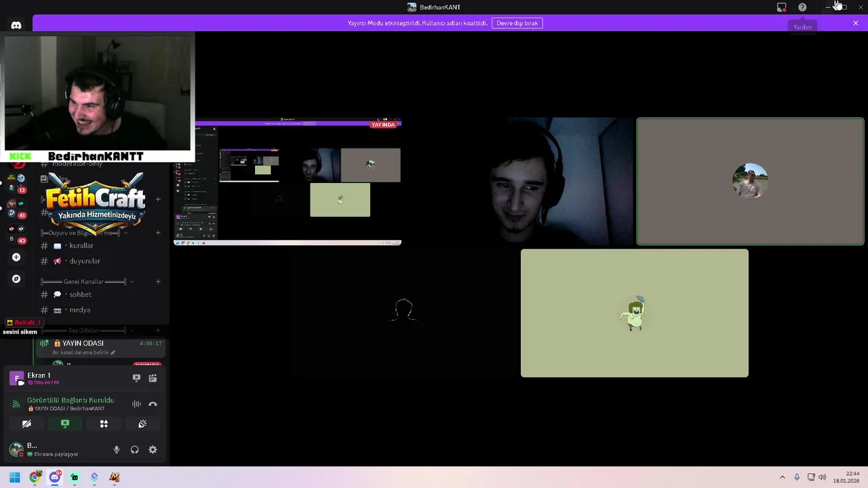Stop streaming Ekran 1 icon
This screenshot has width=868, height=488.
[136, 378]
